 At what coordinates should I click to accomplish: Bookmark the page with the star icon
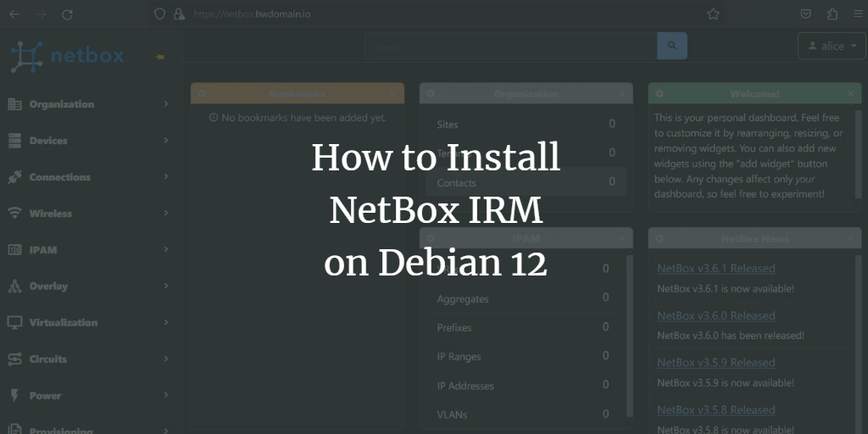(x=713, y=14)
